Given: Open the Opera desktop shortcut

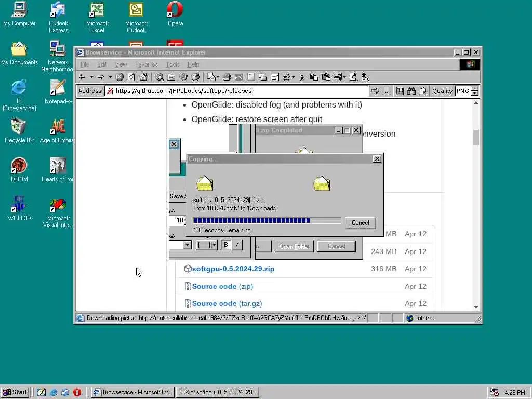Looking at the screenshot, I should coord(175,14).
